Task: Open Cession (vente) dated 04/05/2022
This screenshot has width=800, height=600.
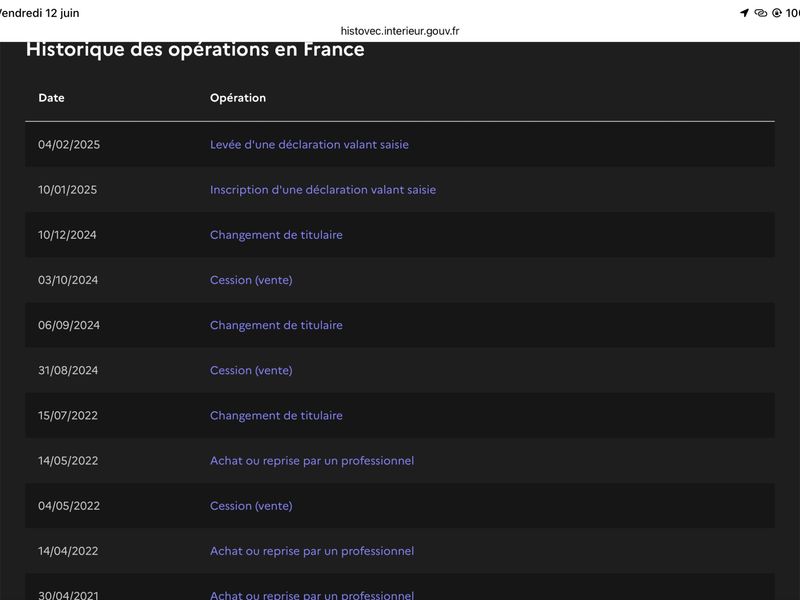Action: pos(251,506)
